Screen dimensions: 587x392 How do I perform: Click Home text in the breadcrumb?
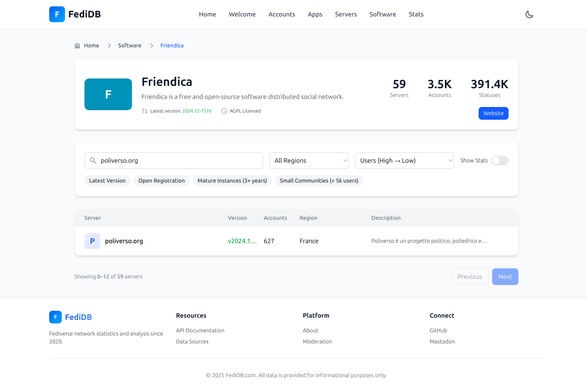(91, 46)
